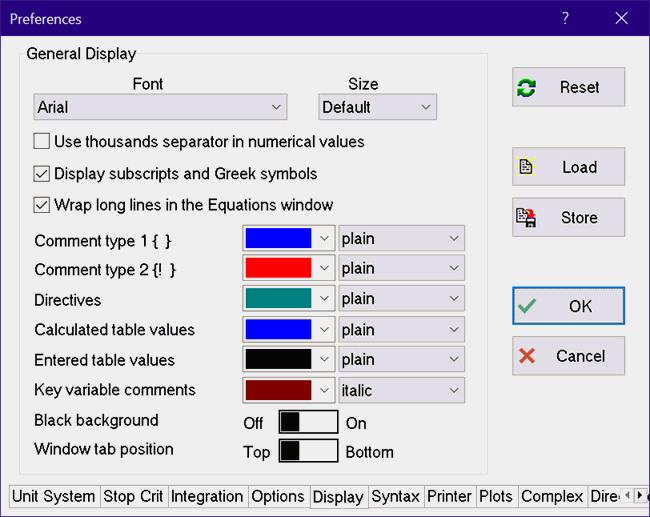Click the Load file icon
650x517 pixels.
(x=527, y=167)
